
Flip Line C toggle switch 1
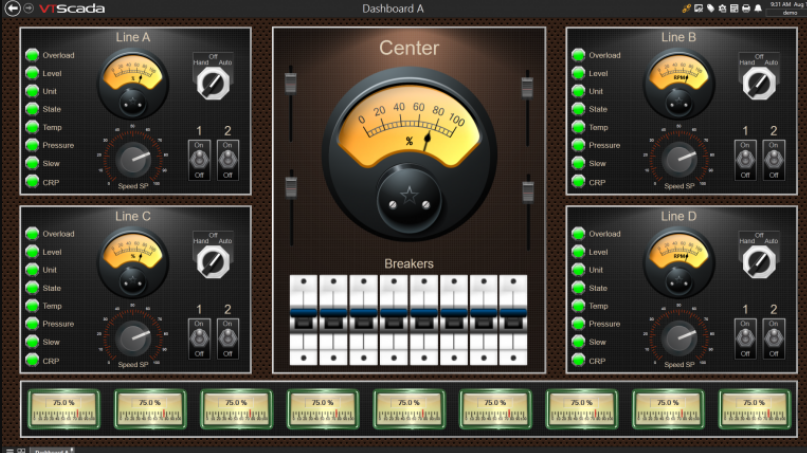click(x=199, y=338)
